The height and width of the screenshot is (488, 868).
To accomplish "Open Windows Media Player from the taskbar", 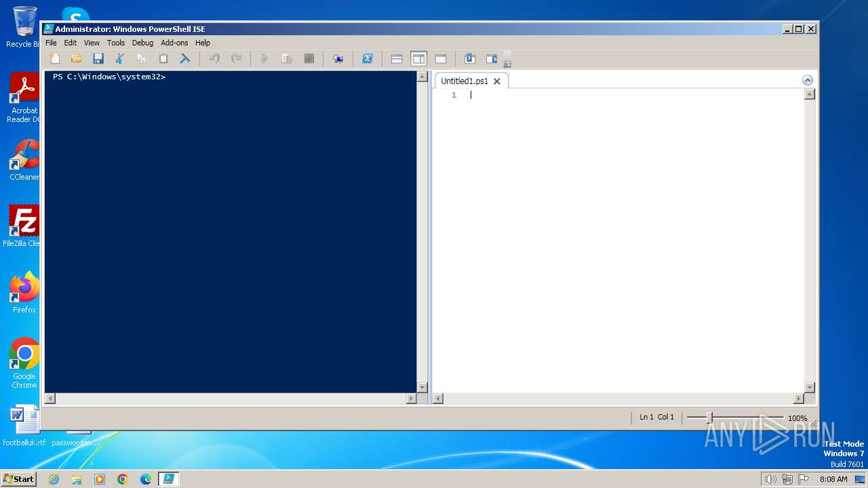I will coord(100,479).
